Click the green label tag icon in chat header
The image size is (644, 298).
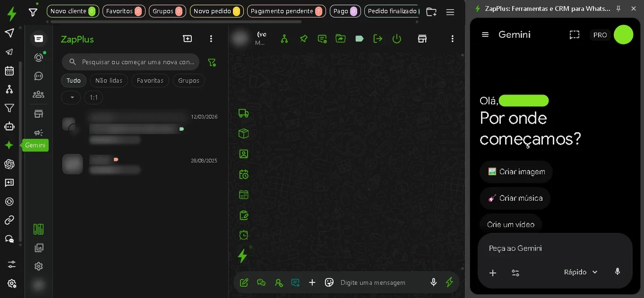(x=360, y=39)
